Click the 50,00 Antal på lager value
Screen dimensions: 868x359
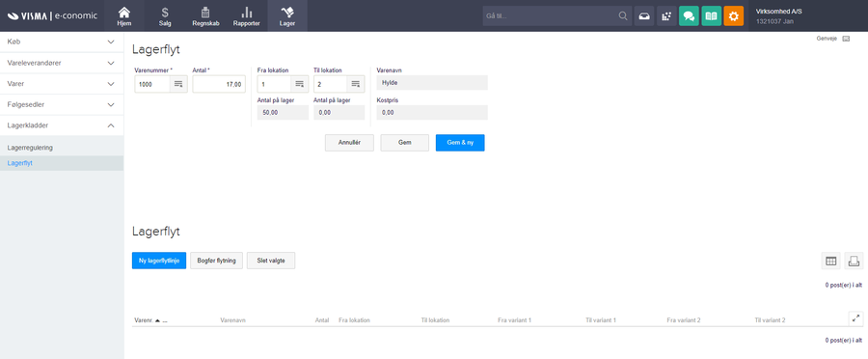point(283,113)
